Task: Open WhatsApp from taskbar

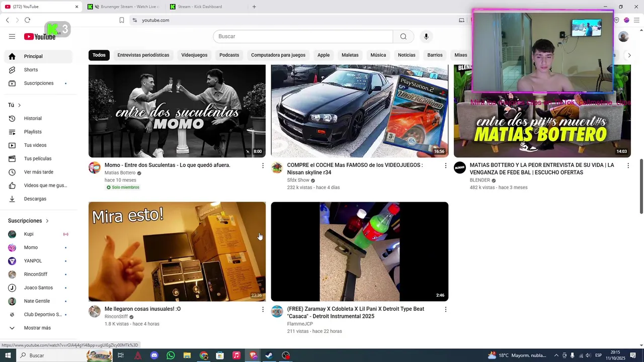Action: click(x=171, y=355)
